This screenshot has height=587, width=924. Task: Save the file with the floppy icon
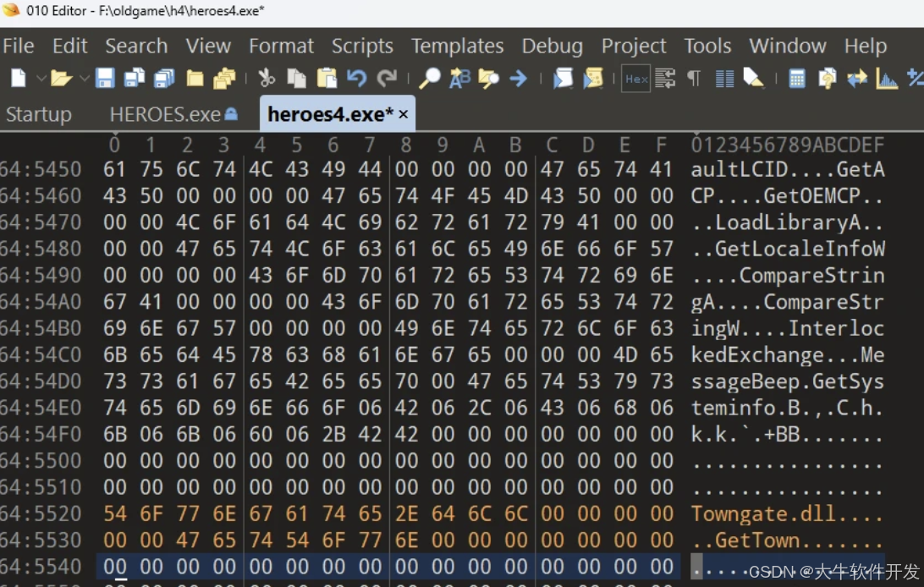pos(105,79)
